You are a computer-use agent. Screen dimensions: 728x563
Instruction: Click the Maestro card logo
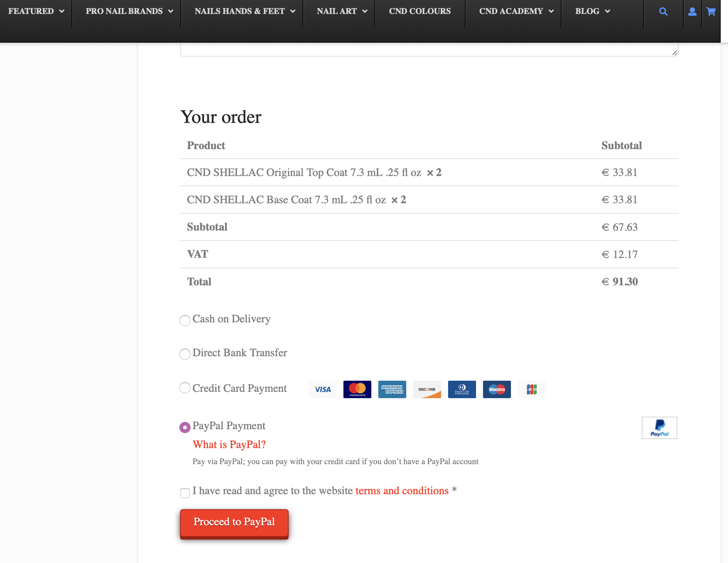tap(497, 389)
